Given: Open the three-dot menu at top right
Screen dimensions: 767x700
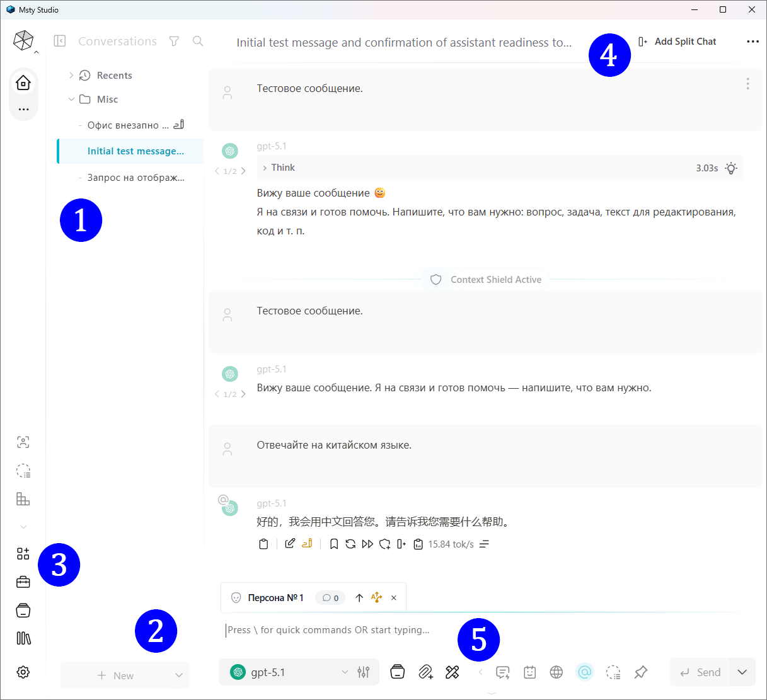Looking at the screenshot, I should pyautogui.click(x=753, y=41).
